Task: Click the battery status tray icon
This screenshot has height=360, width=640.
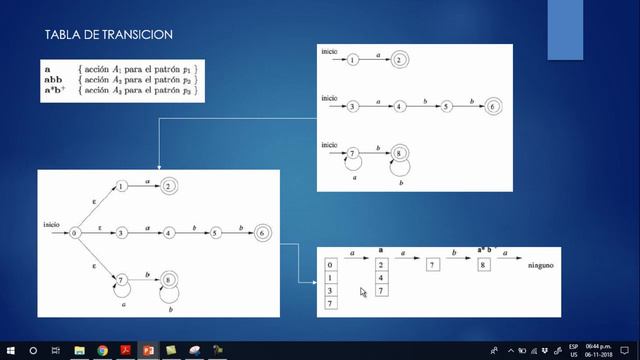Action: pyautogui.click(x=522, y=350)
